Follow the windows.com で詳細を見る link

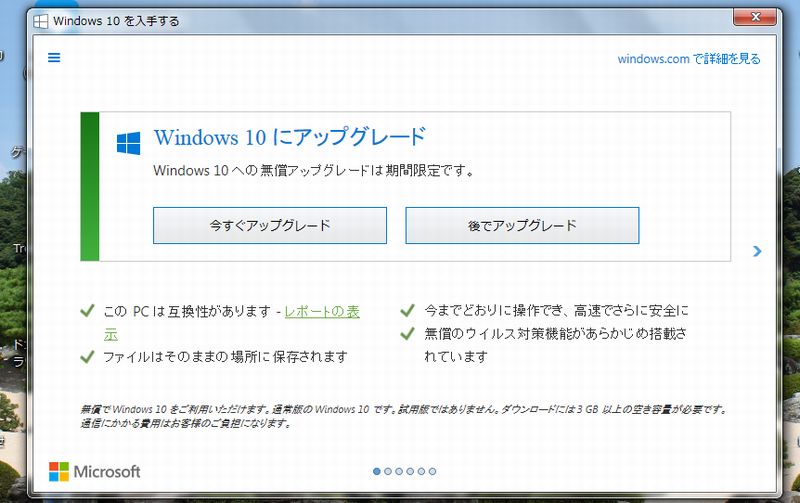[x=689, y=59]
